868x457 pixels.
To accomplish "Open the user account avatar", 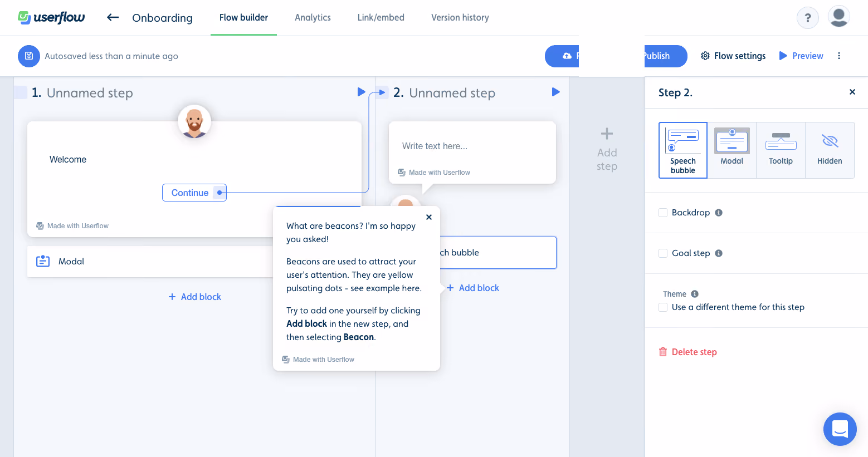I will pos(838,17).
